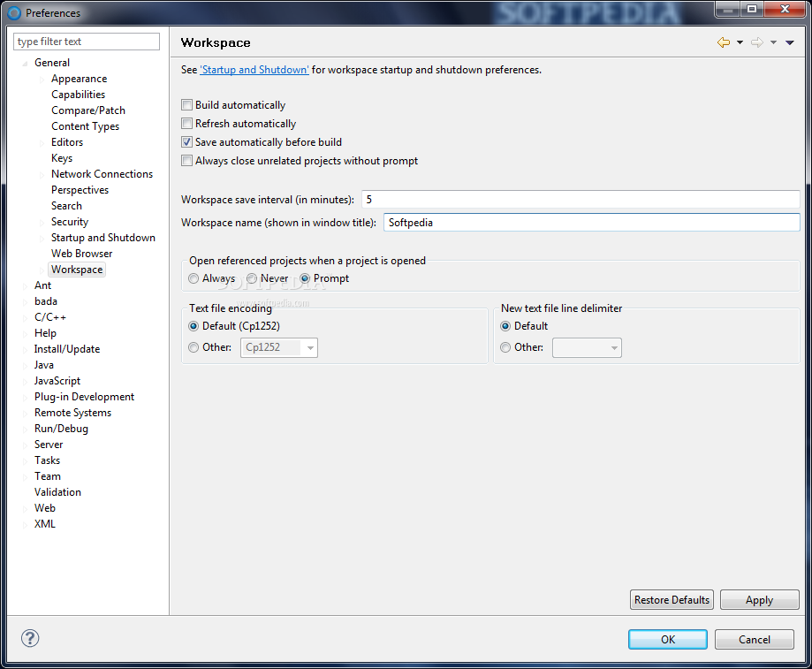Uncheck Save automatically before build

tap(187, 142)
